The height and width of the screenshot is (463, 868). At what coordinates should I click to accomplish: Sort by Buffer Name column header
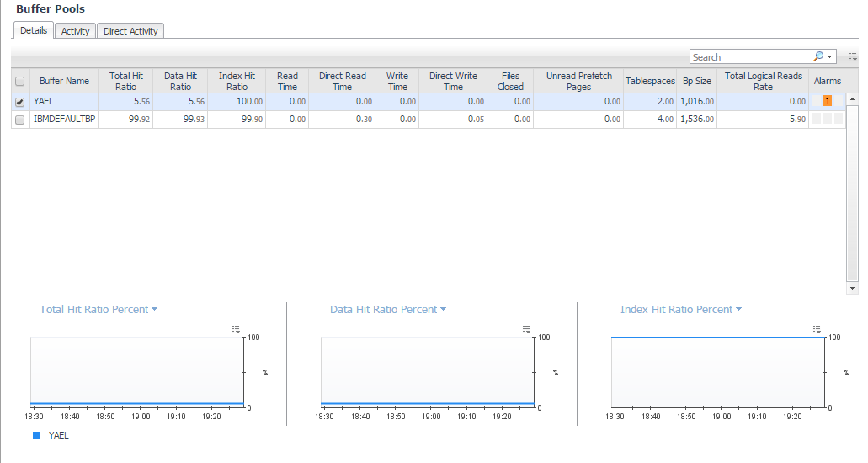click(64, 81)
